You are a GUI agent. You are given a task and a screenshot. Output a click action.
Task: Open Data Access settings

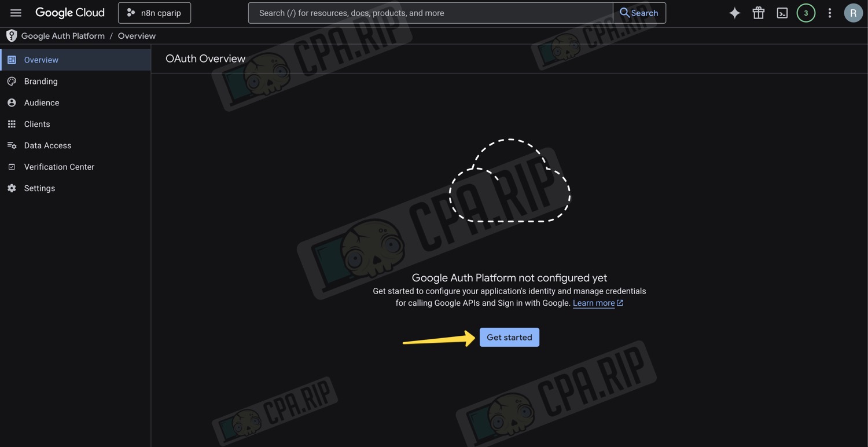click(47, 146)
